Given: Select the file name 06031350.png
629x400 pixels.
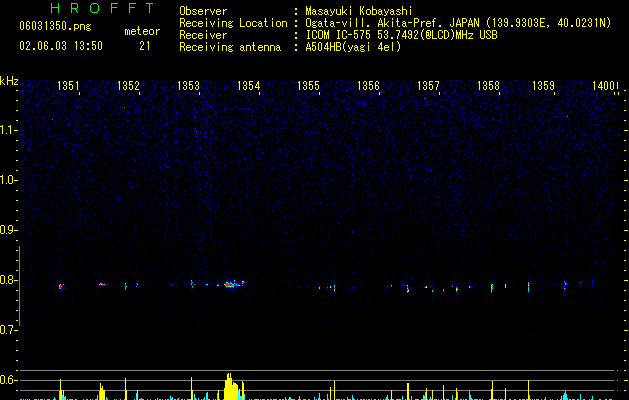Looking at the screenshot, I should point(55,26).
